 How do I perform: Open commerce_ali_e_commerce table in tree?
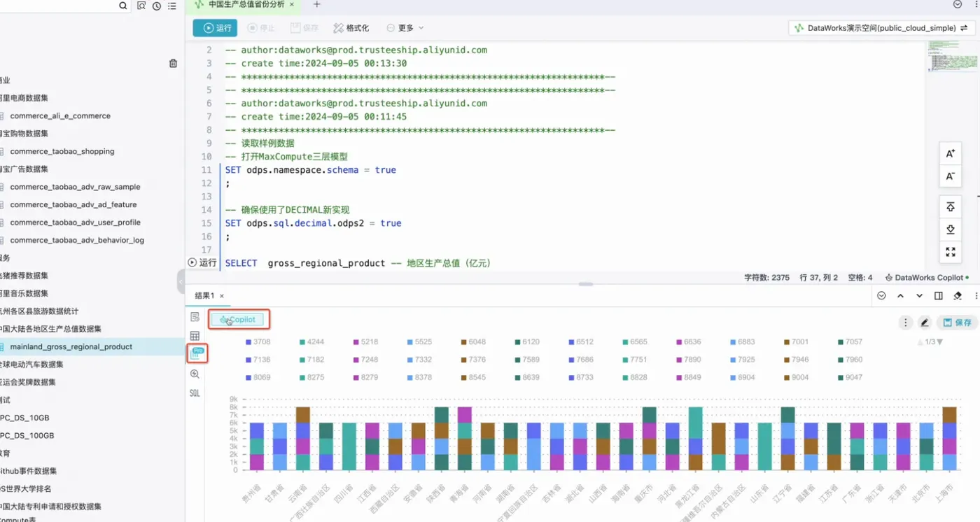[x=60, y=116]
